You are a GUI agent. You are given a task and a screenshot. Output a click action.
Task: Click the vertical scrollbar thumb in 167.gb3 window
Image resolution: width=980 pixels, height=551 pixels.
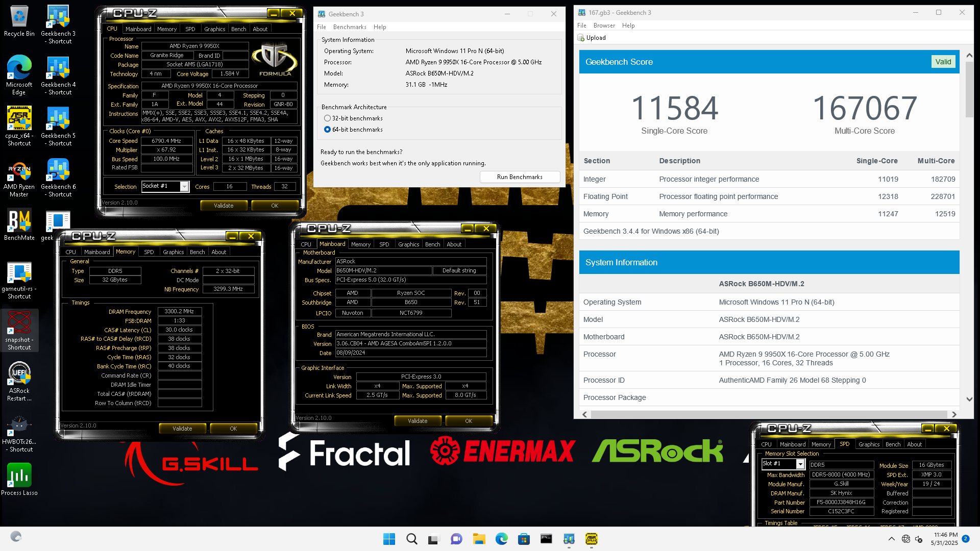click(969, 89)
